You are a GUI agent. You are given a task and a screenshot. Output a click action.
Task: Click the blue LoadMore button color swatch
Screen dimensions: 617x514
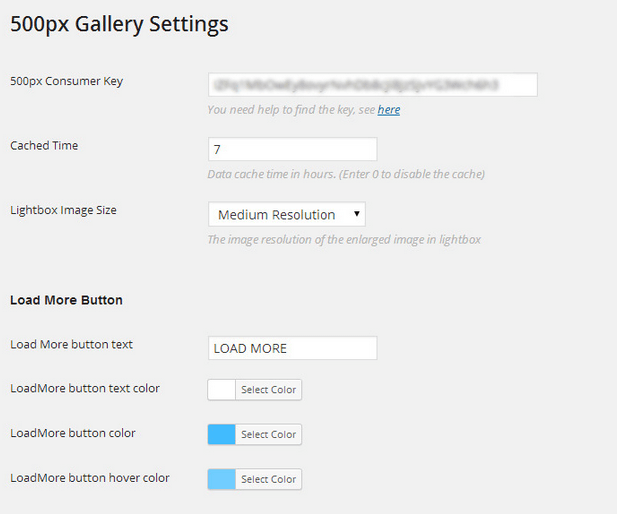(x=222, y=434)
